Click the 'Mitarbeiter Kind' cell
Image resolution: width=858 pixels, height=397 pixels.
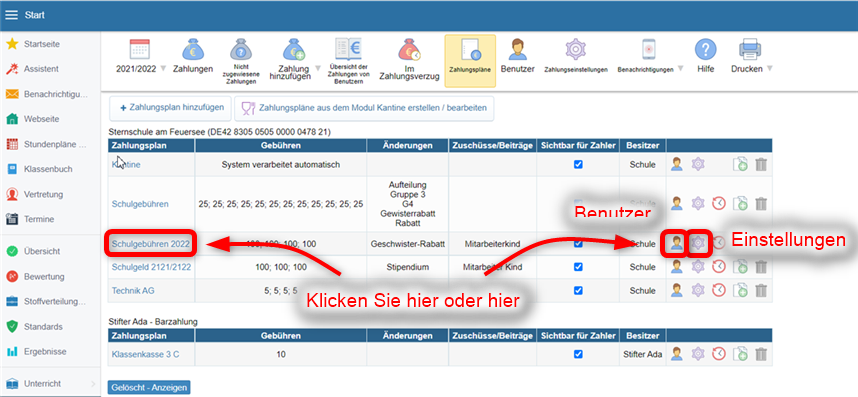pyautogui.click(x=492, y=267)
